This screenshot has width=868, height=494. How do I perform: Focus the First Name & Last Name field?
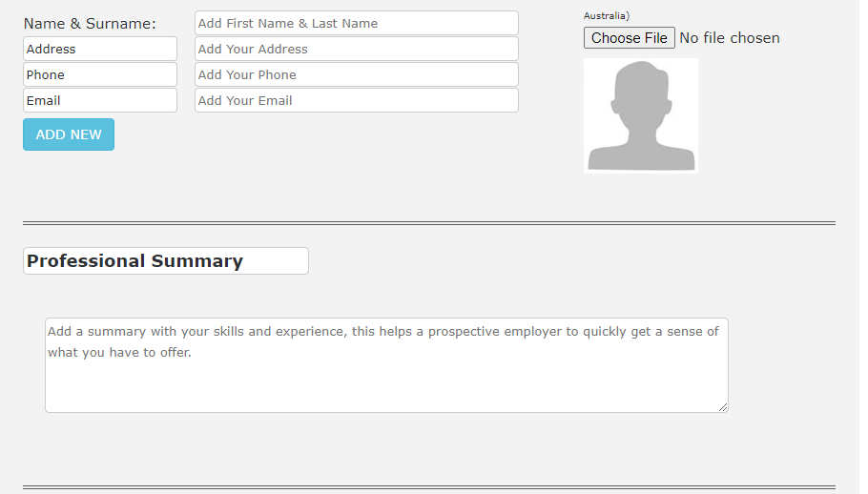(356, 23)
